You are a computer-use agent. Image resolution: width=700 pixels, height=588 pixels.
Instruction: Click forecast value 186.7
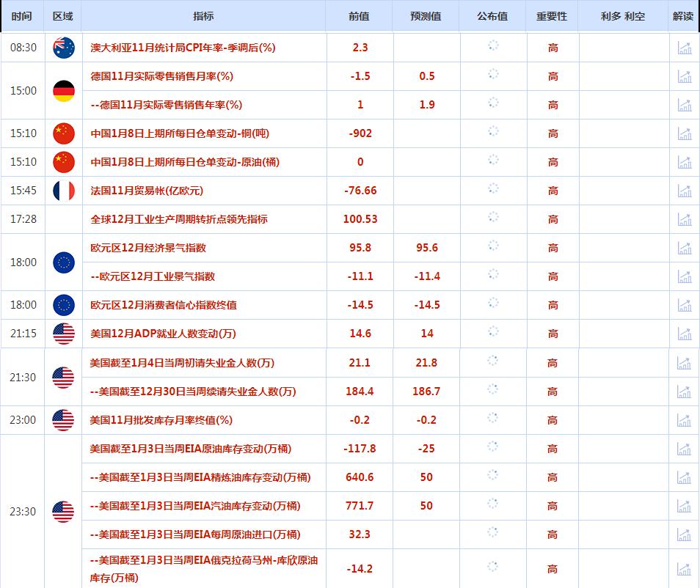[426, 392]
